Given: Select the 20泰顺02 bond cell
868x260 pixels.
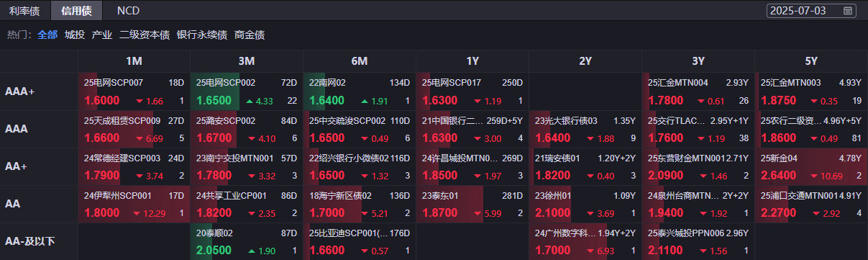Looking at the screenshot, I should pyautogui.click(x=247, y=241).
